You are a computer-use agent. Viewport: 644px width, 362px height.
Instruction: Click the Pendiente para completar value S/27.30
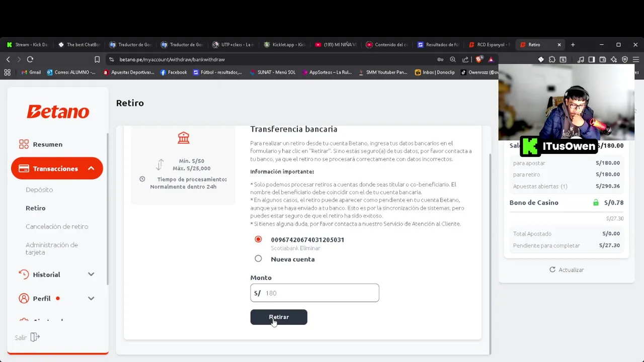tap(609, 245)
